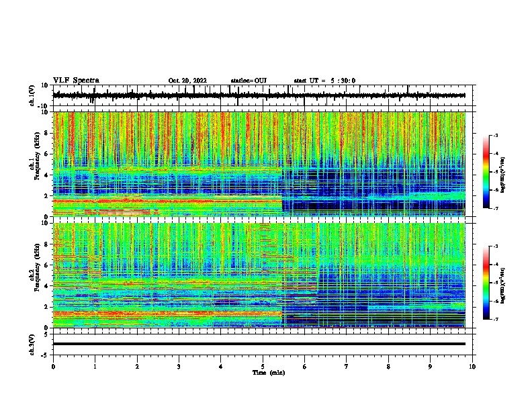Click the "-3" tick on ch.1 colorbar
This screenshot has height=411, width=532.
[495, 136]
